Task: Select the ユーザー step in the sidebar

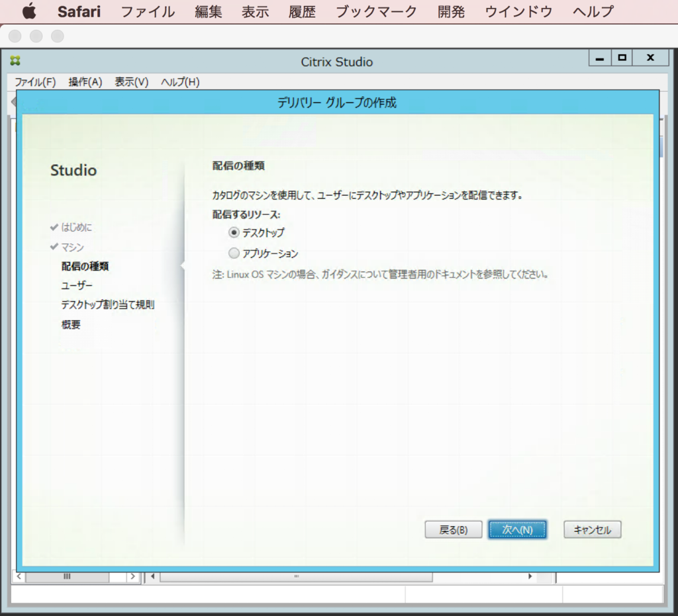Action: click(x=77, y=285)
